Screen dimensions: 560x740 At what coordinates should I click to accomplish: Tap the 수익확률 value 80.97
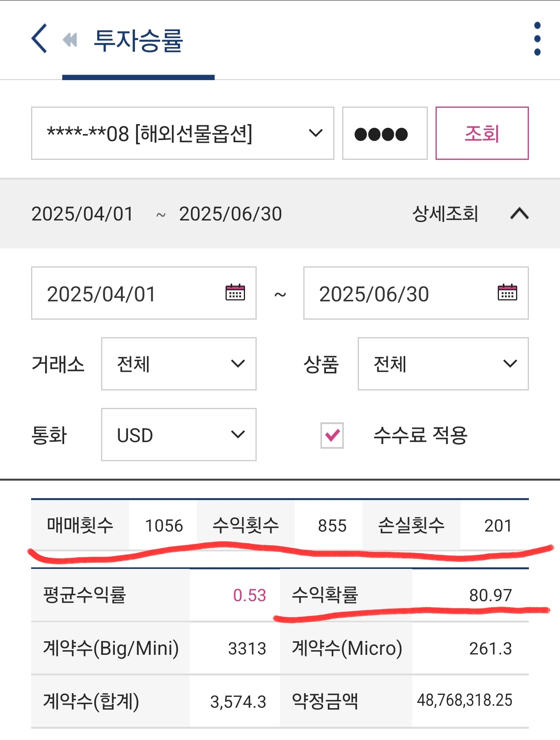click(490, 595)
